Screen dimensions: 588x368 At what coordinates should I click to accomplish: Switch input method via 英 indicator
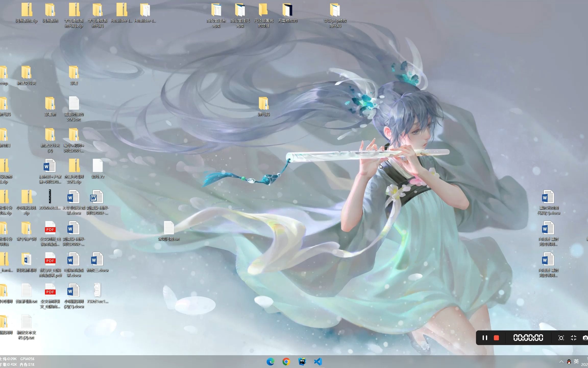click(576, 361)
